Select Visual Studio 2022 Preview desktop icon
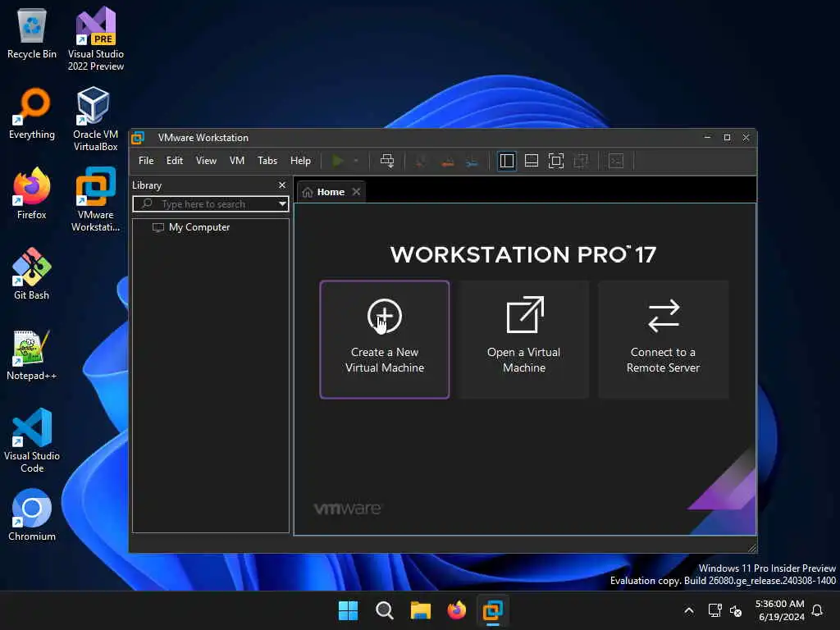840x630 pixels. tap(96, 39)
